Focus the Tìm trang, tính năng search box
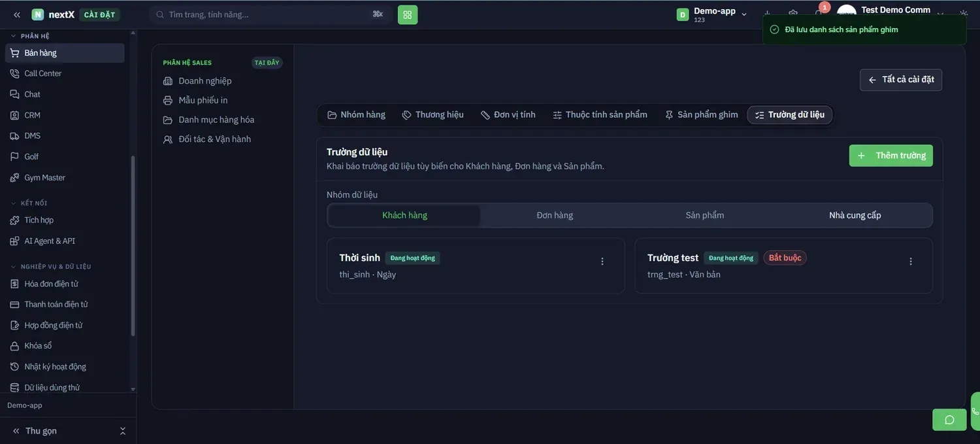Viewport: 980px width, 444px height. coord(270,14)
